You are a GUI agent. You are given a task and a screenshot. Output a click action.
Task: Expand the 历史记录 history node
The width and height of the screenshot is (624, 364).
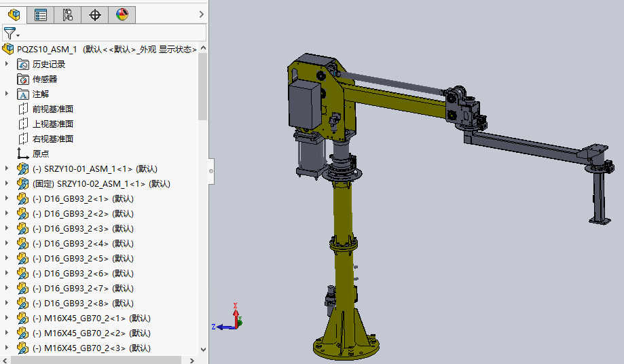point(6,64)
